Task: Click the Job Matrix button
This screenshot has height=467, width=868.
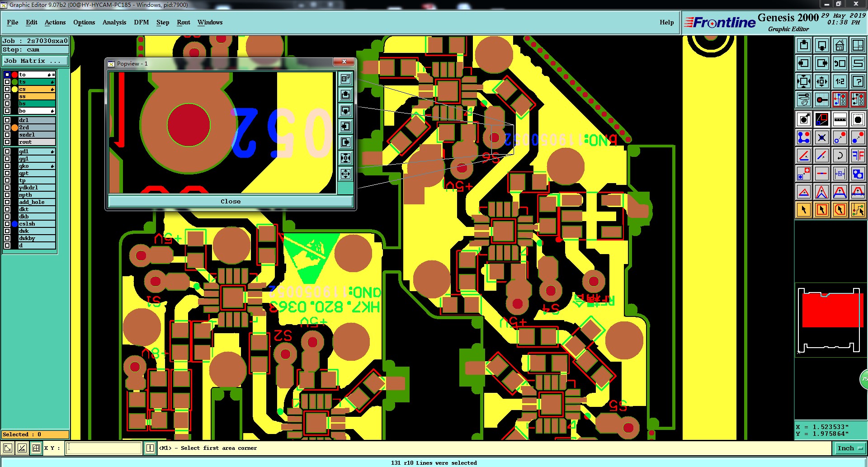Action: tap(35, 61)
